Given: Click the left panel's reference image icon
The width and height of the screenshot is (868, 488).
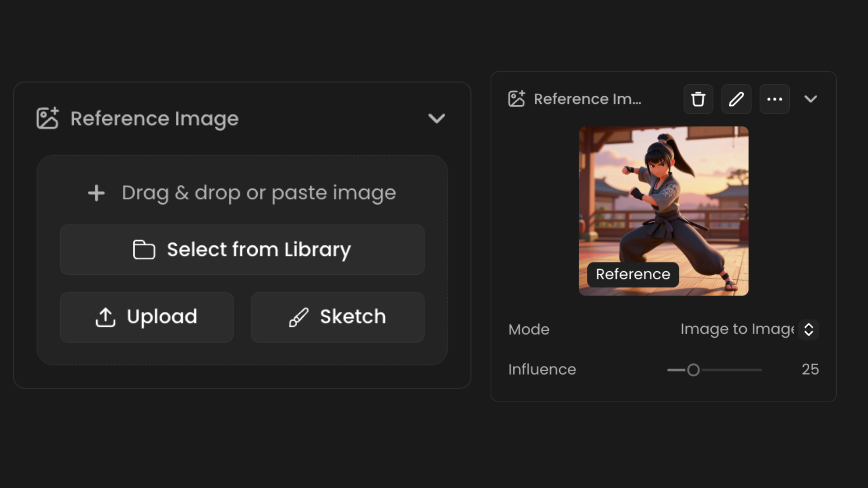Looking at the screenshot, I should point(47,118).
